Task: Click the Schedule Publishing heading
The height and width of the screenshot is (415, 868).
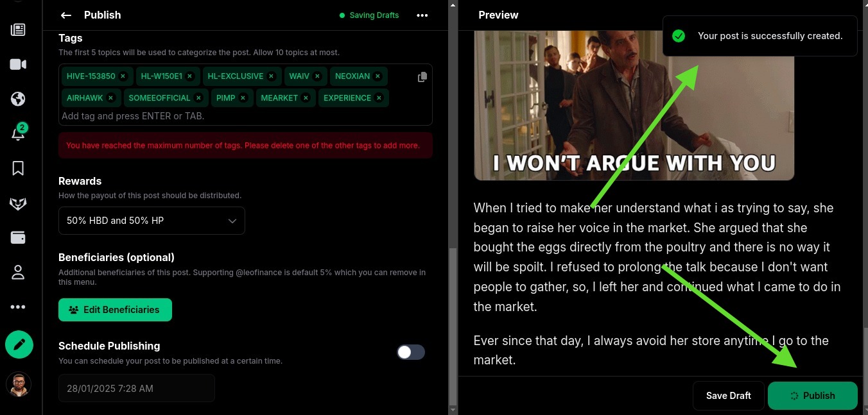Action: [109, 346]
